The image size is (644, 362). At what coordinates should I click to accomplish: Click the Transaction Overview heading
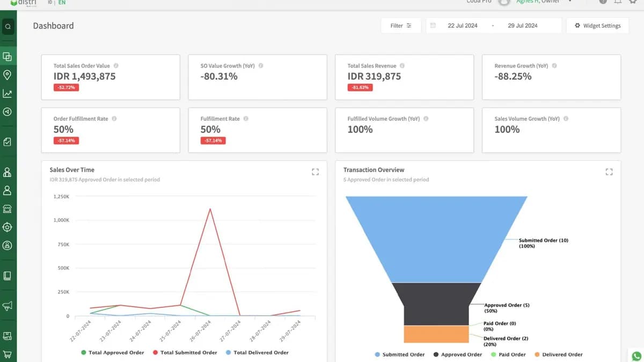pyautogui.click(x=374, y=169)
